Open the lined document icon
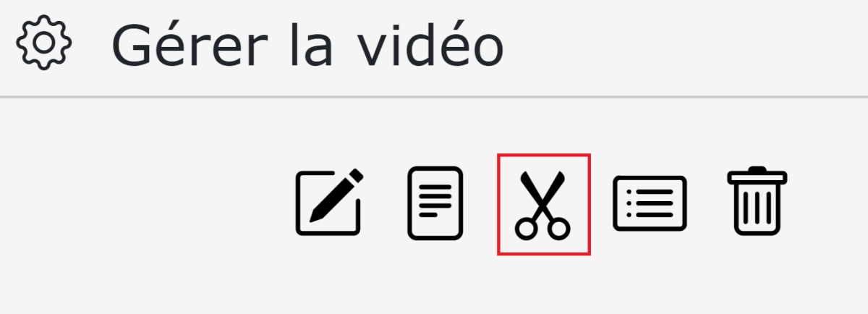The width and height of the screenshot is (868, 314). (435, 203)
